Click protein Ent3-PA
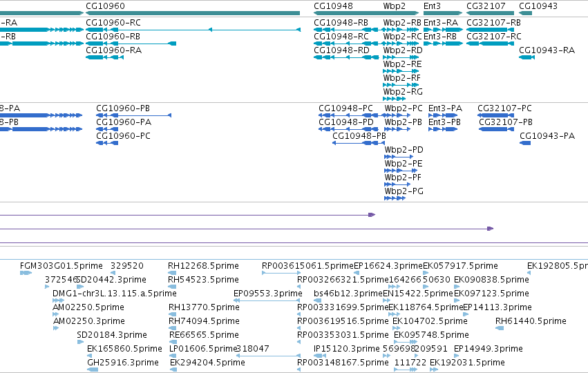This screenshot has height=373, width=588. pyautogui.click(x=446, y=108)
